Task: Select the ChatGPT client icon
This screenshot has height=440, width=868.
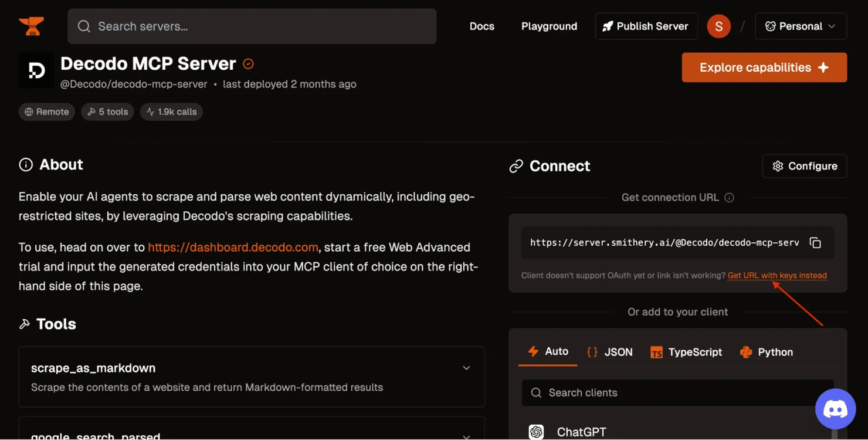Action: [536, 432]
